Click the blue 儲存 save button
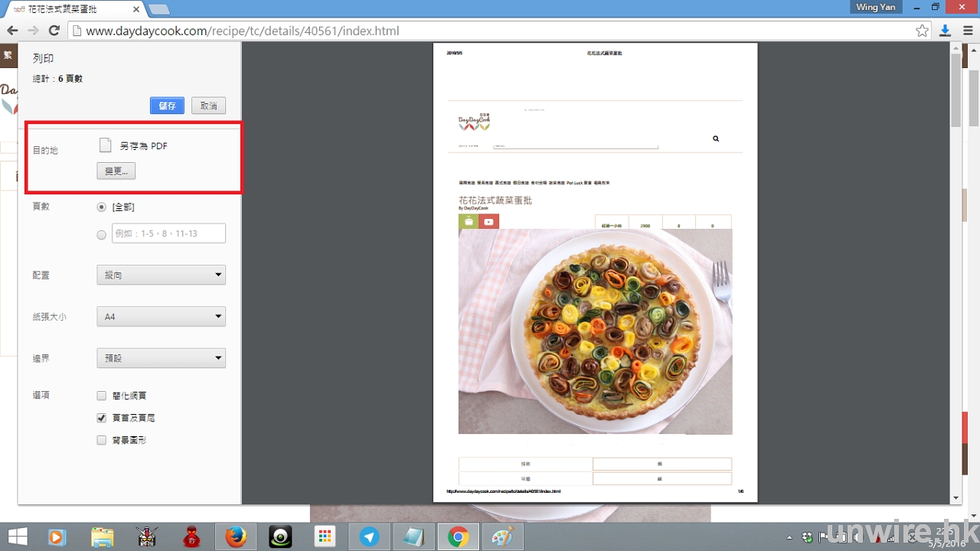The image size is (980, 551). coord(168,106)
